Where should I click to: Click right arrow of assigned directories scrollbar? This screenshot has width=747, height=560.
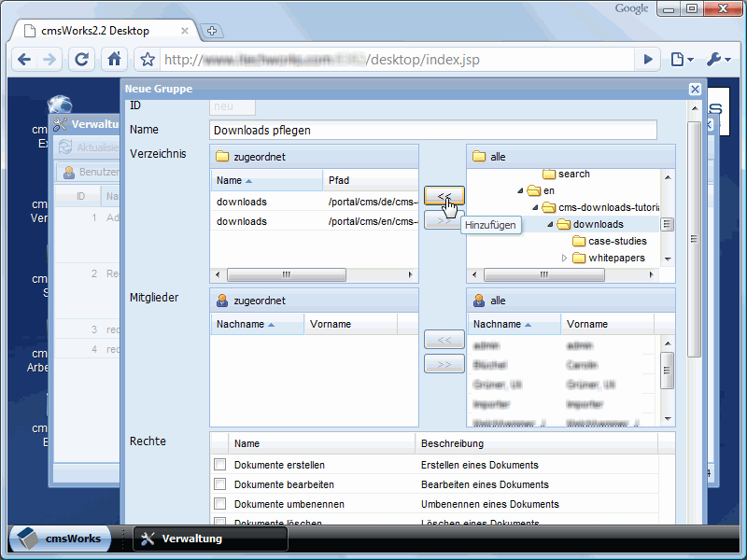(410, 274)
